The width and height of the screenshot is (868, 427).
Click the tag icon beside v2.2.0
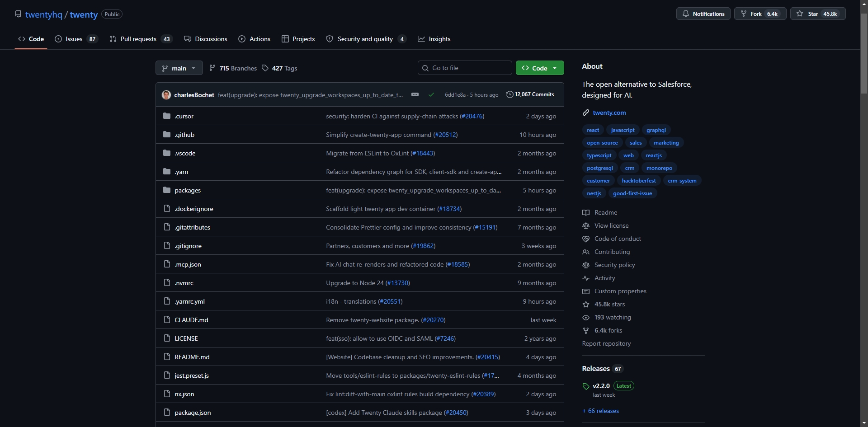point(586,386)
